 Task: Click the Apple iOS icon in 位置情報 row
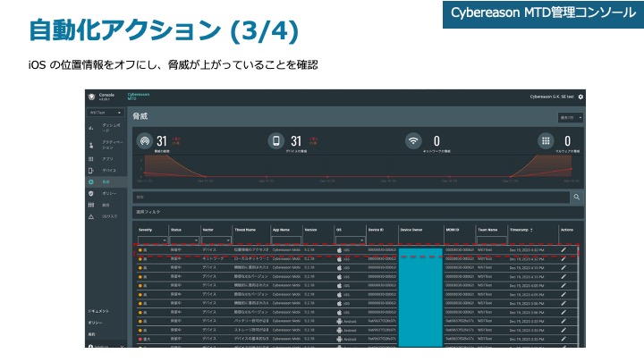pos(339,249)
